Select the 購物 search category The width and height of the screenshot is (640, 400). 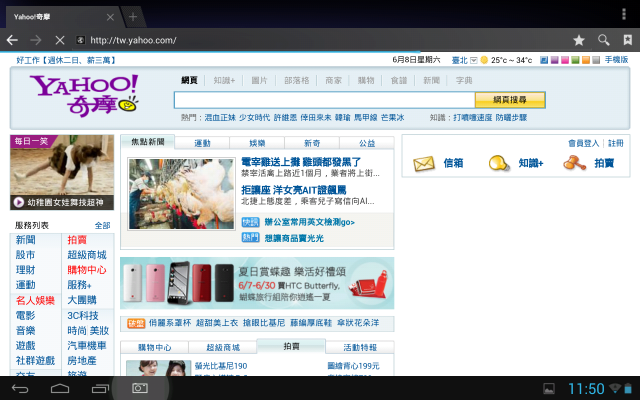pyautogui.click(x=366, y=80)
